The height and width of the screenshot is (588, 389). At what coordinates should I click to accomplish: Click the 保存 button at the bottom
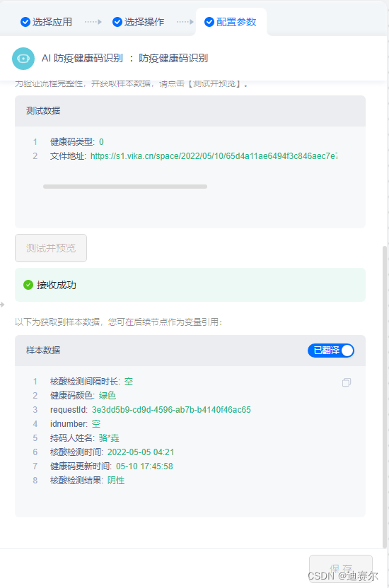pos(341,568)
